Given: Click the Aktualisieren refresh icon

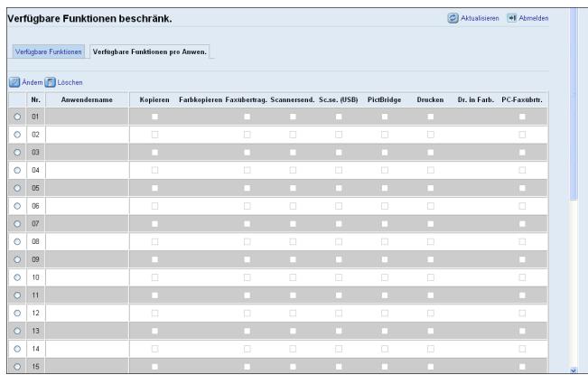Looking at the screenshot, I should tap(453, 18).
